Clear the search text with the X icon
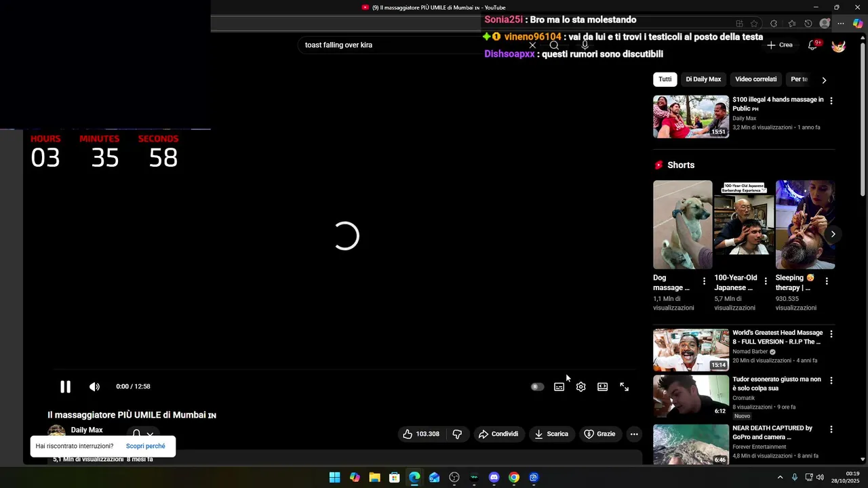The image size is (868, 488). [x=532, y=45]
